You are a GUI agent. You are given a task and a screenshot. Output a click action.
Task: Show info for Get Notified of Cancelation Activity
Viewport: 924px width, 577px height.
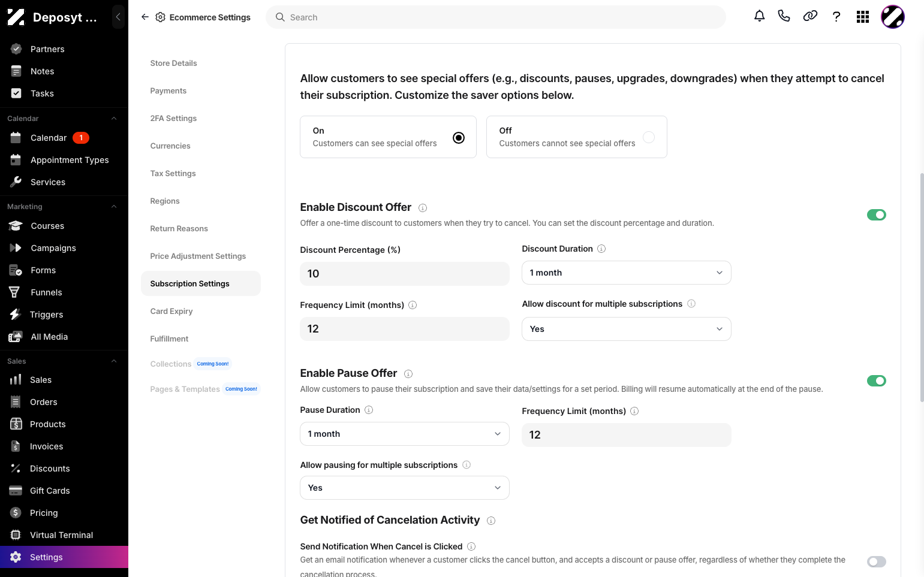pos(491,521)
